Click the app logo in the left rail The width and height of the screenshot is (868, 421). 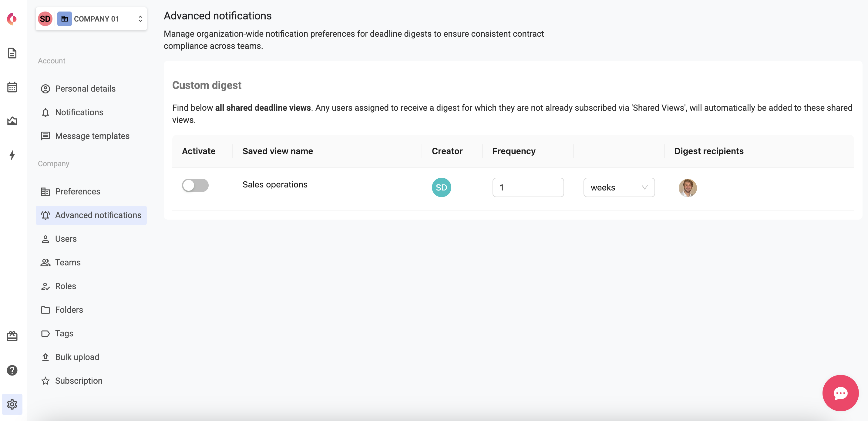(x=12, y=19)
